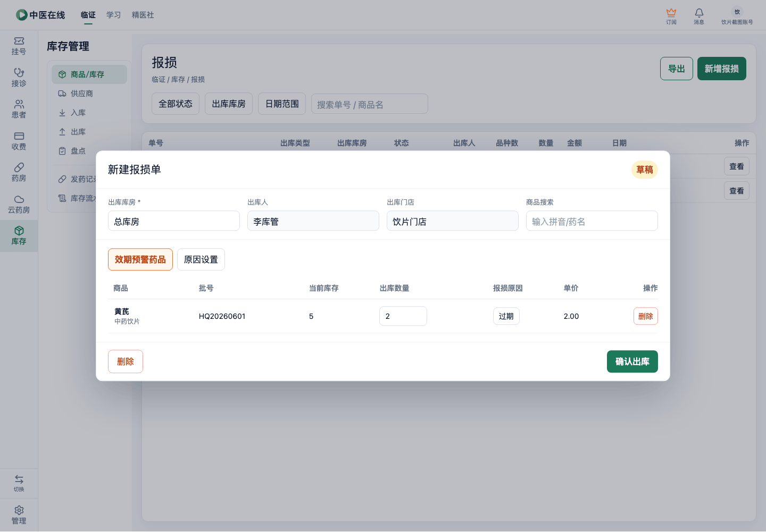The width and height of the screenshot is (766, 532).
Task: Click the 盘点 clipboard icon
Action: click(x=62, y=151)
